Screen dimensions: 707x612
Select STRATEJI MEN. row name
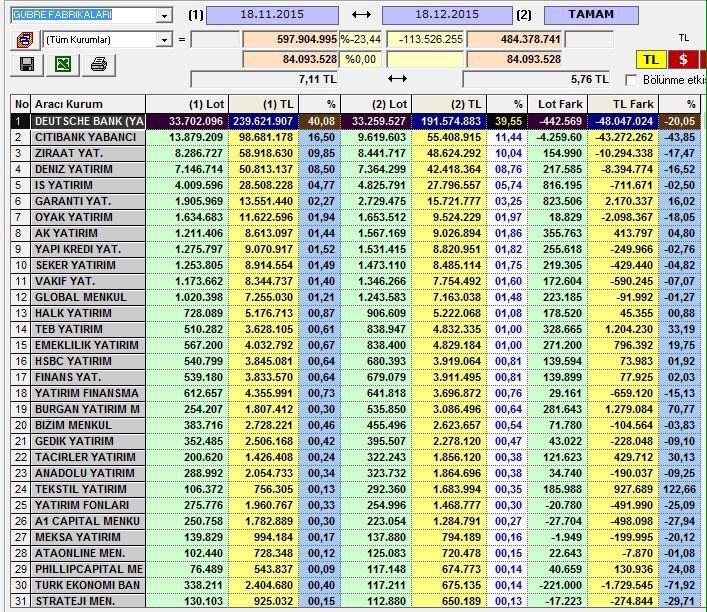88,601
